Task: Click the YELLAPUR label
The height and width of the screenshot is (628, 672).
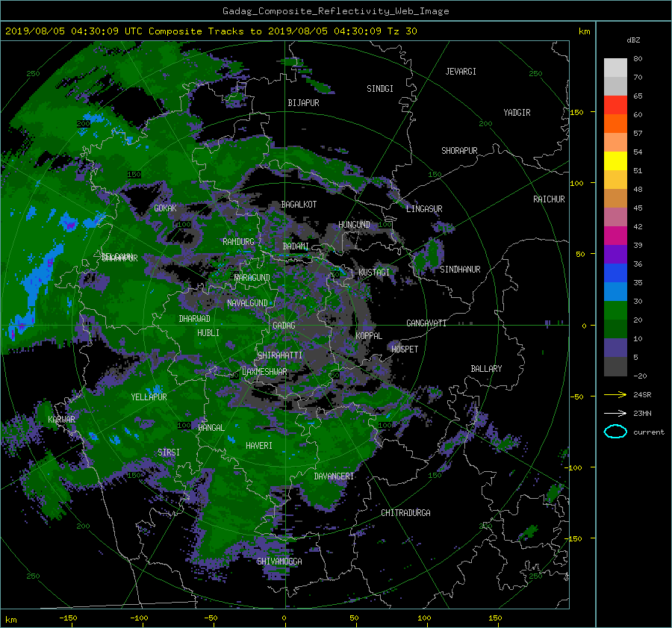Action: (x=149, y=397)
